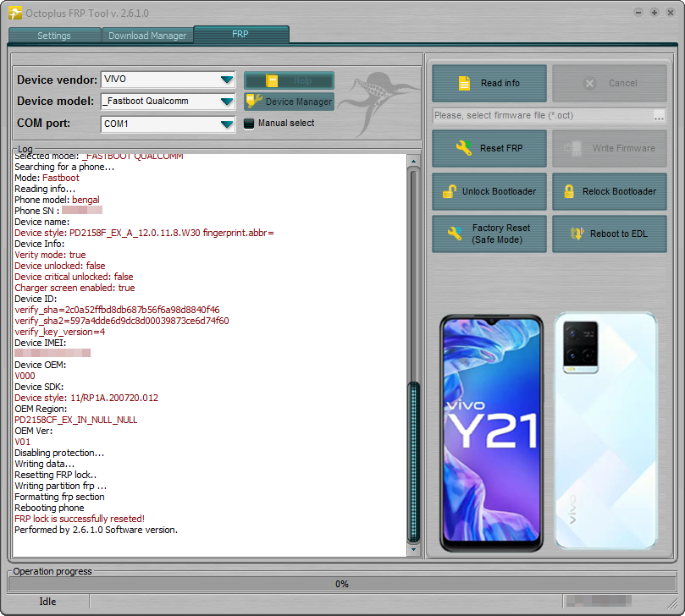The height and width of the screenshot is (616, 685).
Task: Click the Vivo Y21 front image
Action: click(x=491, y=432)
